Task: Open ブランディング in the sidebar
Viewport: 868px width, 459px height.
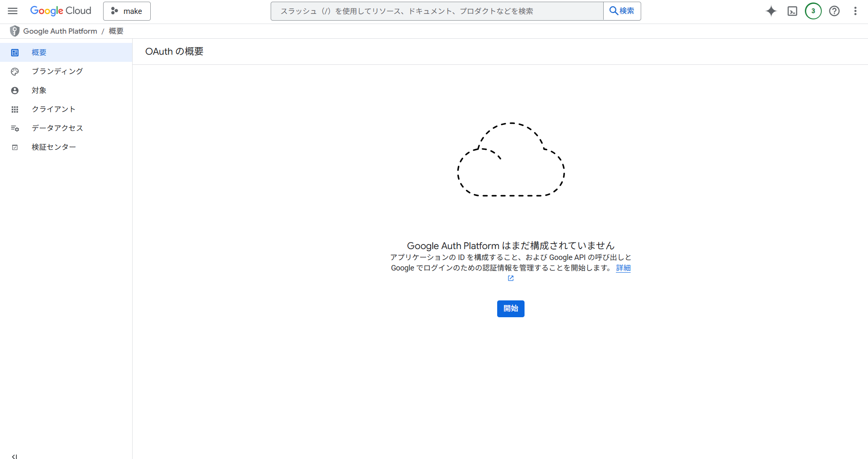Action: click(66, 71)
